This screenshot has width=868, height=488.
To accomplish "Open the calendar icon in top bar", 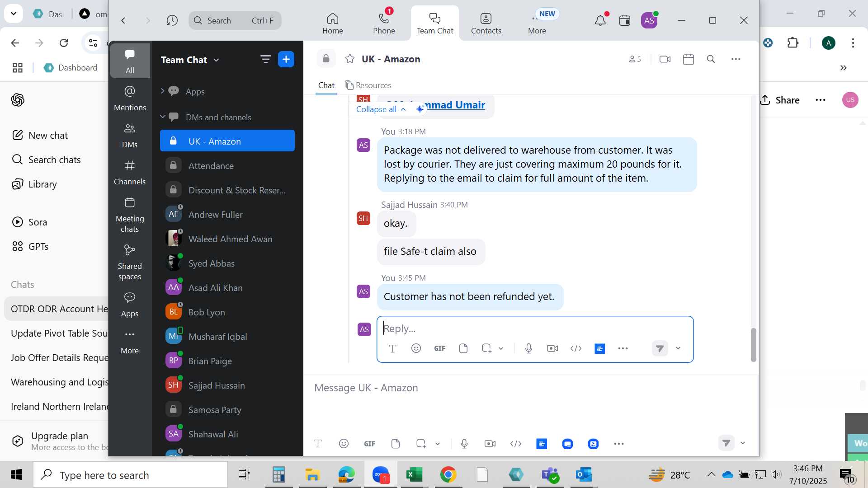I will pyautogui.click(x=625, y=20).
